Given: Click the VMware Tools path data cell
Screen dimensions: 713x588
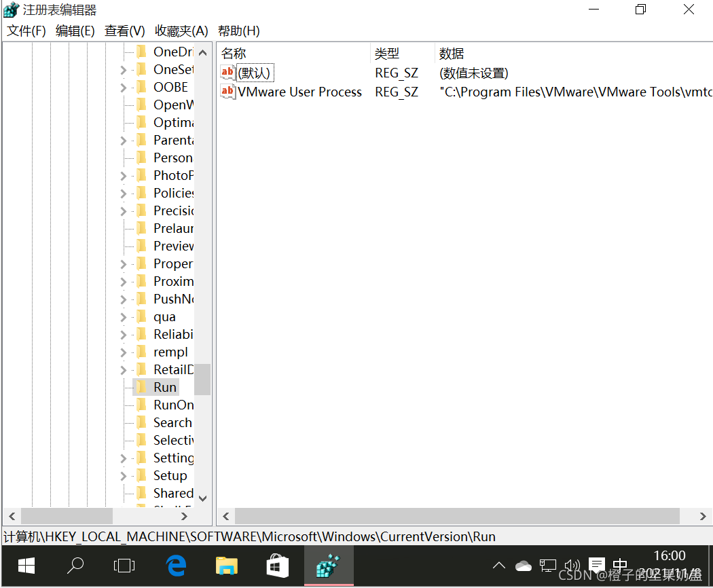Looking at the screenshot, I should pos(576,92).
